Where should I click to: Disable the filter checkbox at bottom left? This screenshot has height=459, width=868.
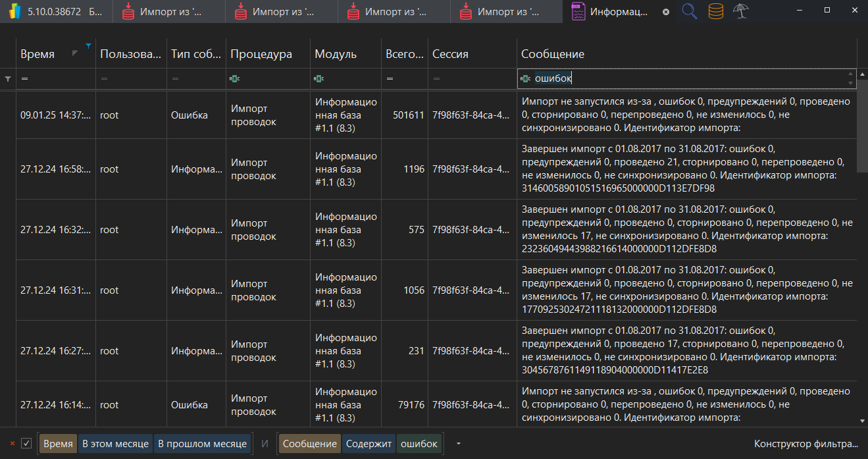(25, 443)
